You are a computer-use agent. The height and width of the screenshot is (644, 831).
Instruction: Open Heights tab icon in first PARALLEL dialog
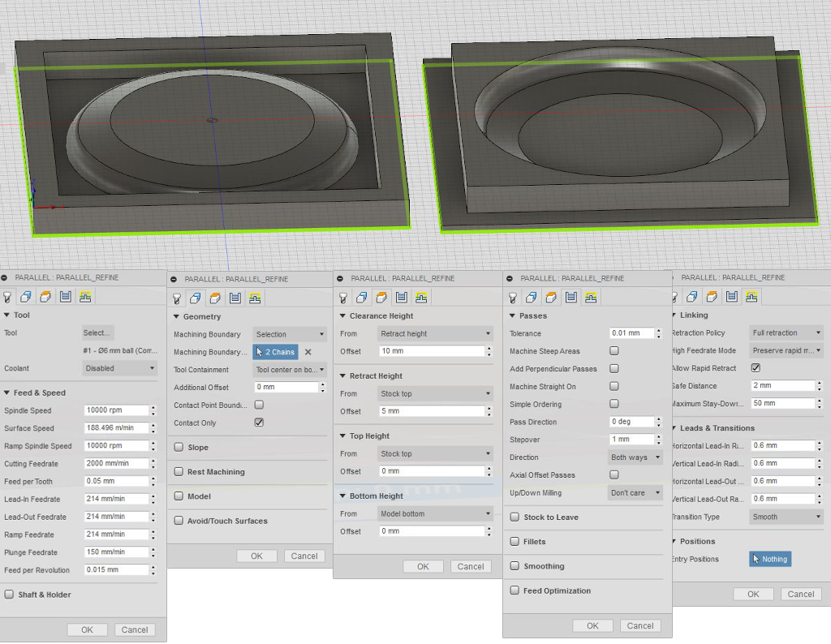[45, 297]
